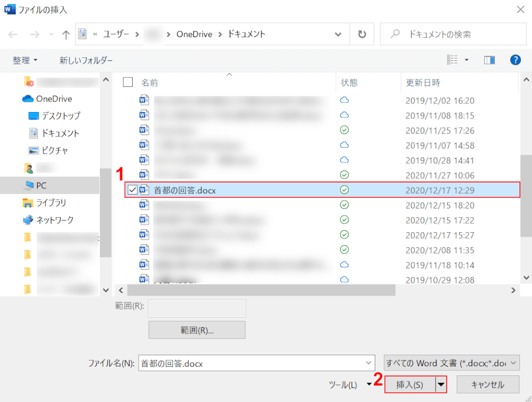Click the view layout icon
532x402 pixels.
click(452, 60)
